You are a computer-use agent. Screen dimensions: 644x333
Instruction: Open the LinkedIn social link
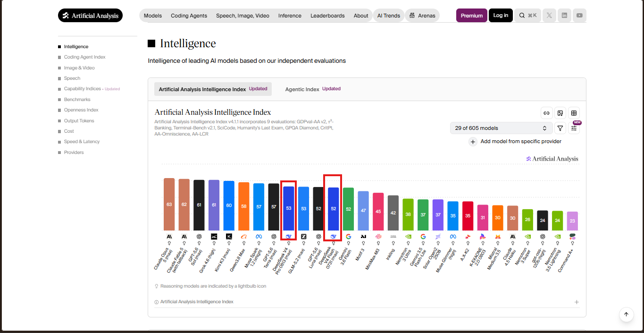coord(564,16)
